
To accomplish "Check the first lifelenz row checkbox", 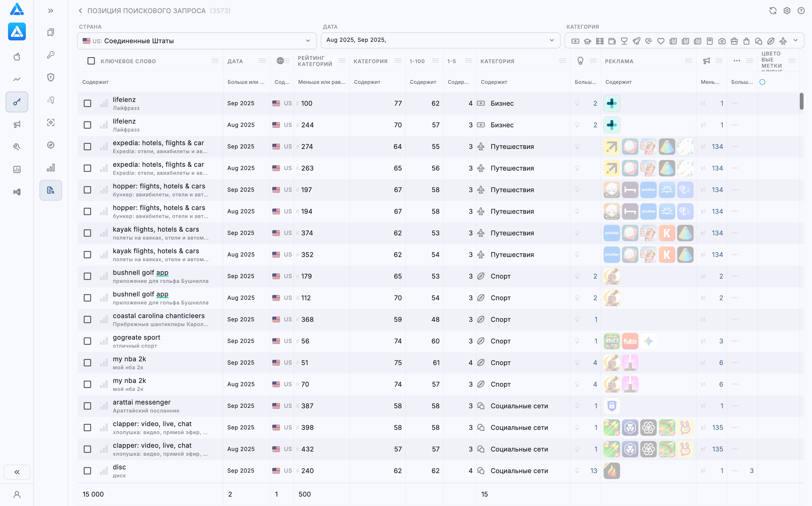I will pyautogui.click(x=87, y=103).
